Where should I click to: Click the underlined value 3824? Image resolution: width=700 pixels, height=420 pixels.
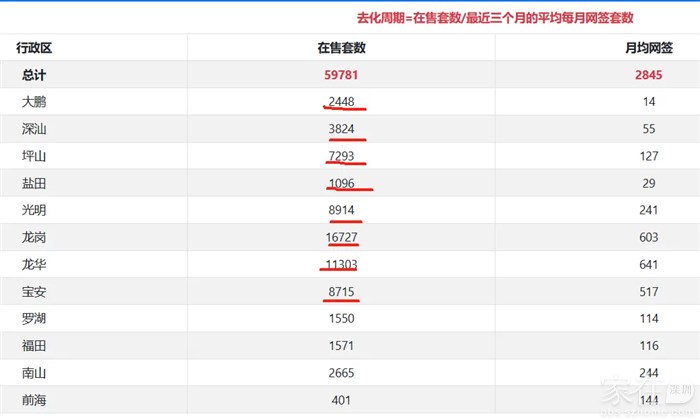click(341, 129)
